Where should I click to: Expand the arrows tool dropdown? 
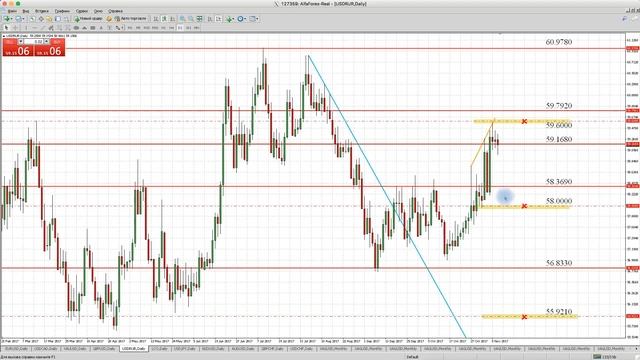(x=122, y=28)
